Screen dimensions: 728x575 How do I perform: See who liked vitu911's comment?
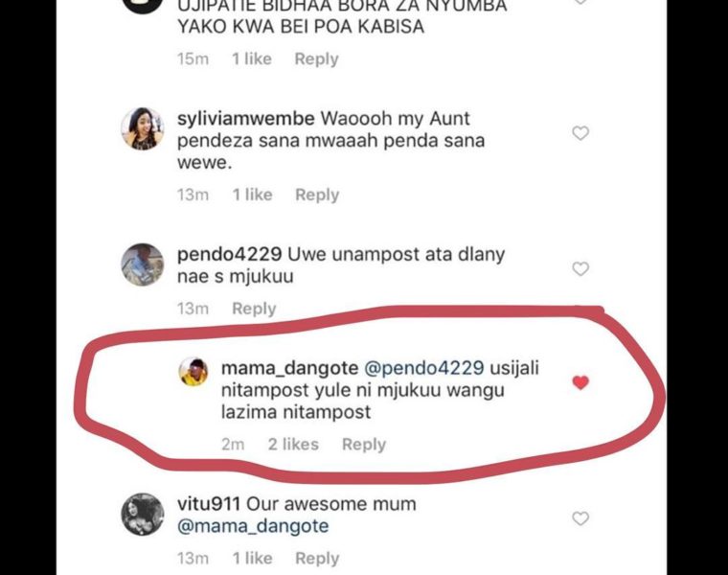(252, 558)
